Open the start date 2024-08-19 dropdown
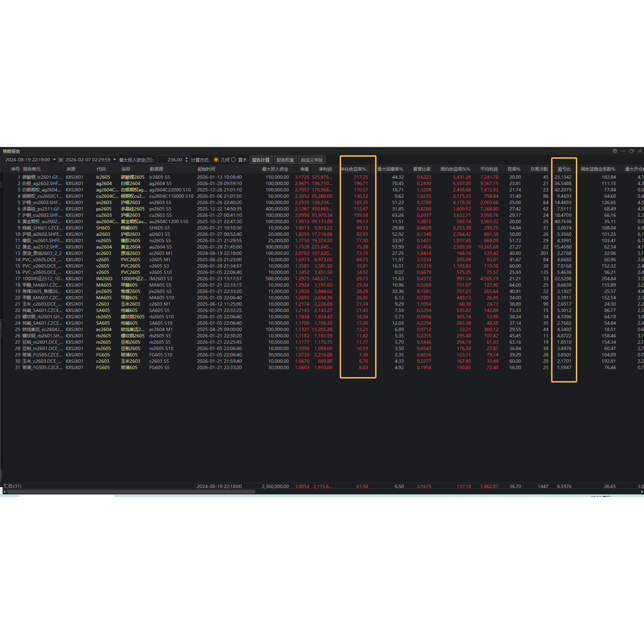The width and height of the screenshot is (644, 644). [x=54, y=160]
